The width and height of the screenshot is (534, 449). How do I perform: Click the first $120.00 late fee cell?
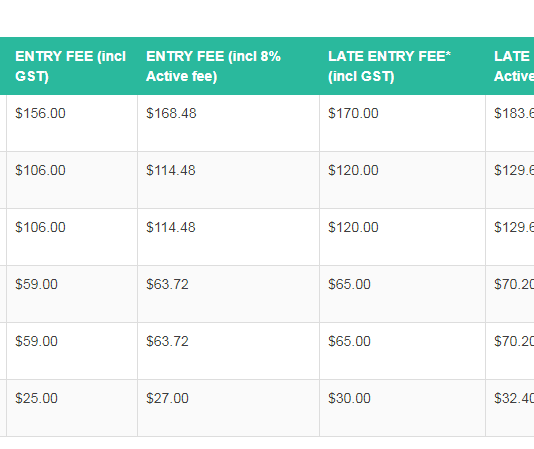pyautogui.click(x=403, y=180)
